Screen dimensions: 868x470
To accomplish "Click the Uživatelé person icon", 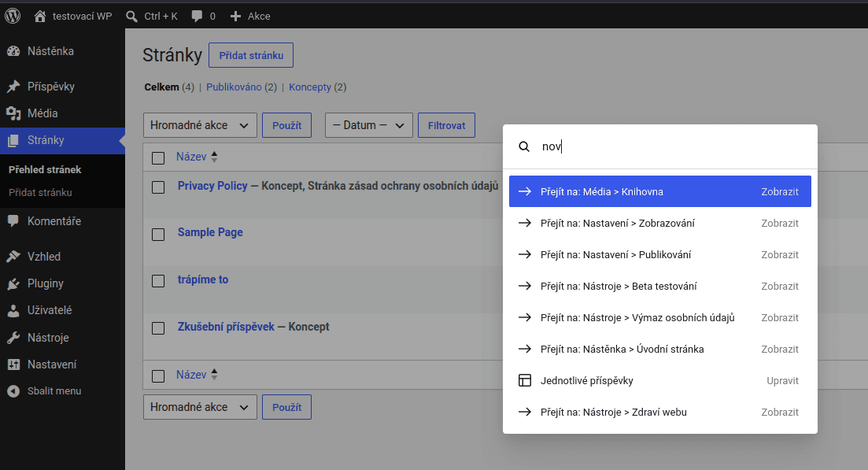I will click(x=13, y=310).
